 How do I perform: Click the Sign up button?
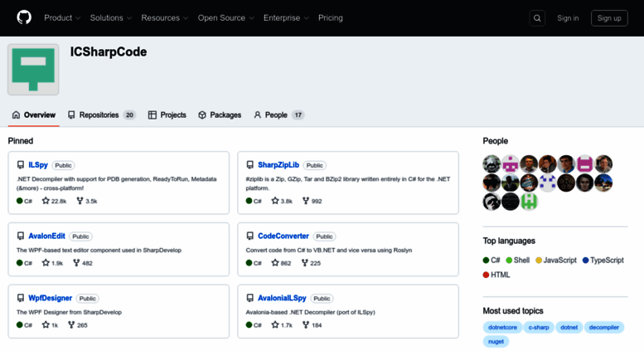pos(609,18)
